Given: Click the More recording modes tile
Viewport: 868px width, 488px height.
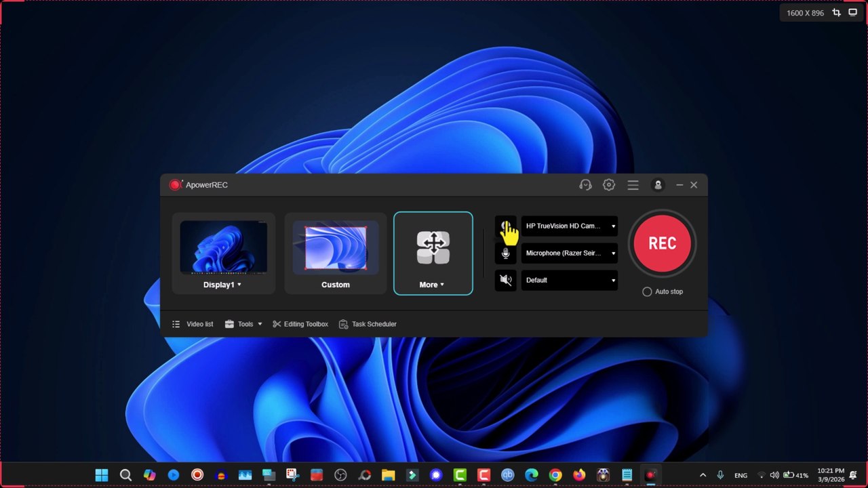Looking at the screenshot, I should [433, 253].
